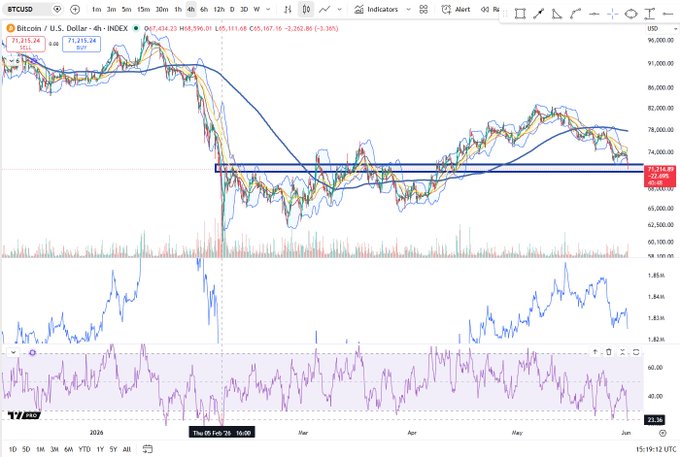
Task: Open time axis settings icon near Jun
Action: [662, 433]
